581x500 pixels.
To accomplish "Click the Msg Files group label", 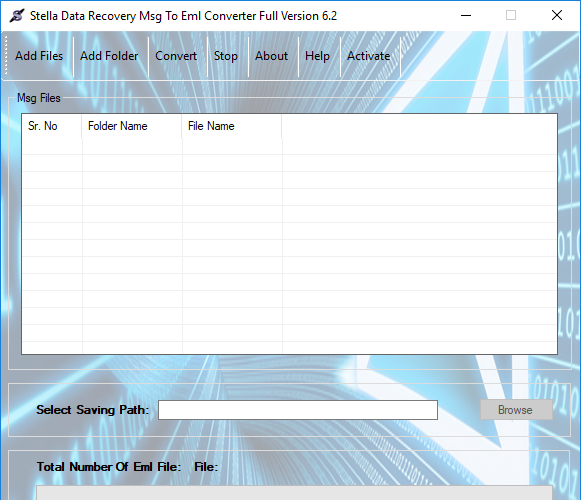I will [x=39, y=98].
